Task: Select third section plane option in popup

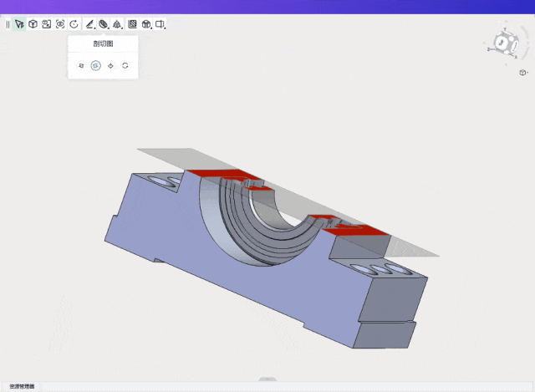Action: (110, 65)
